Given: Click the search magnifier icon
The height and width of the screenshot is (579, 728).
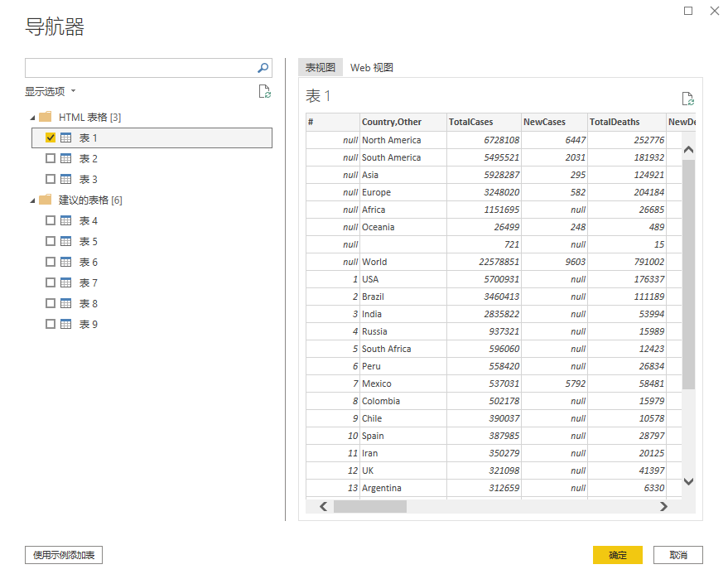Looking at the screenshot, I should point(263,68).
